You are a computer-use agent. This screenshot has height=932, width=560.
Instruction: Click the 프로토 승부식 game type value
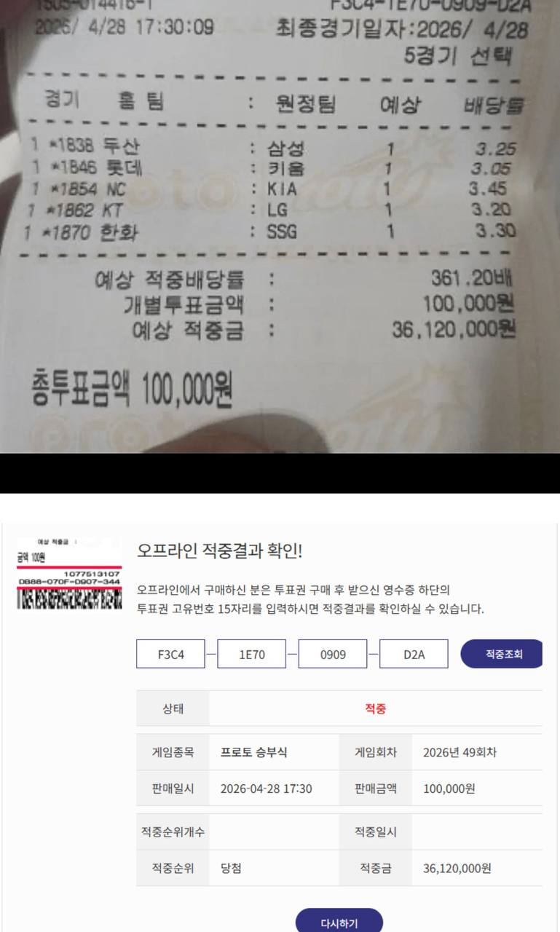click(x=253, y=752)
